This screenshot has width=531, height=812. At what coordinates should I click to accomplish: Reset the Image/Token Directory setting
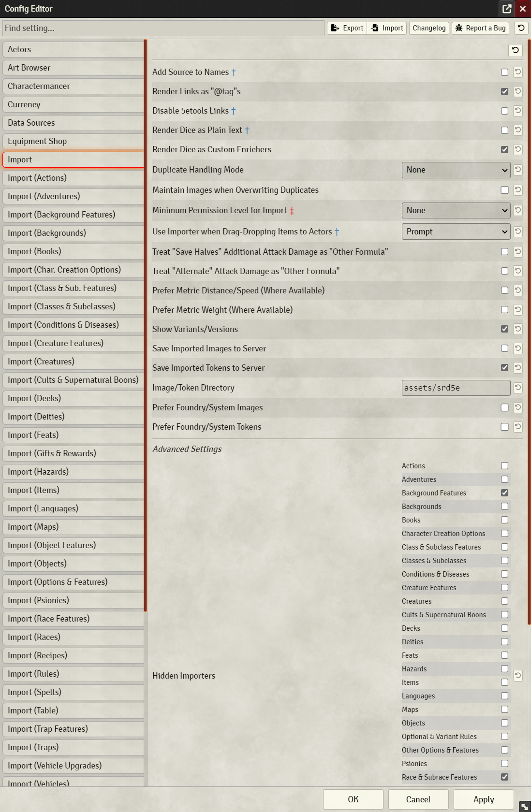pos(517,388)
